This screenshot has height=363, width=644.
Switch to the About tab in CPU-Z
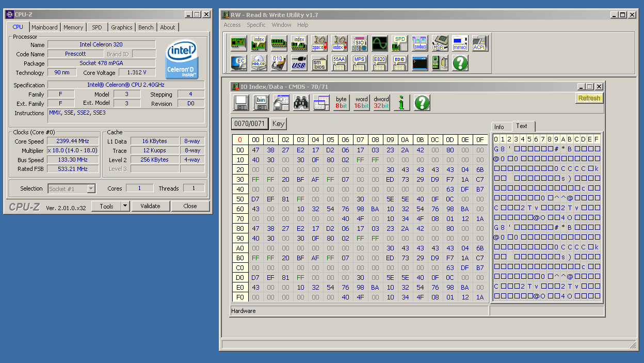coord(168,27)
